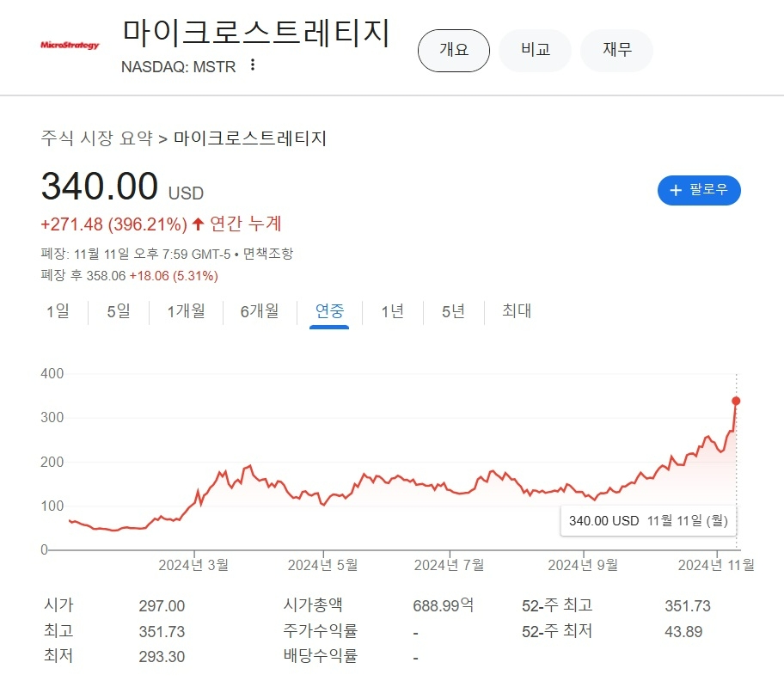
Task: Open the 면책조항 disclaimer link
Action: point(268,254)
